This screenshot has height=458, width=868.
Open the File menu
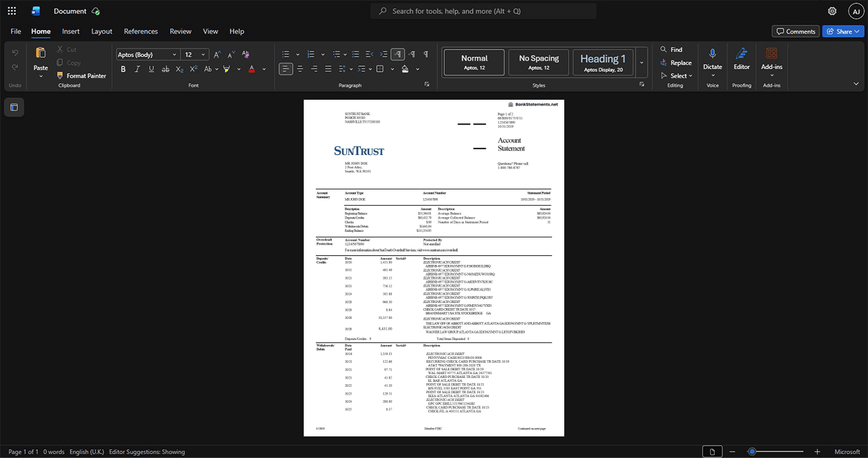pyautogui.click(x=16, y=31)
